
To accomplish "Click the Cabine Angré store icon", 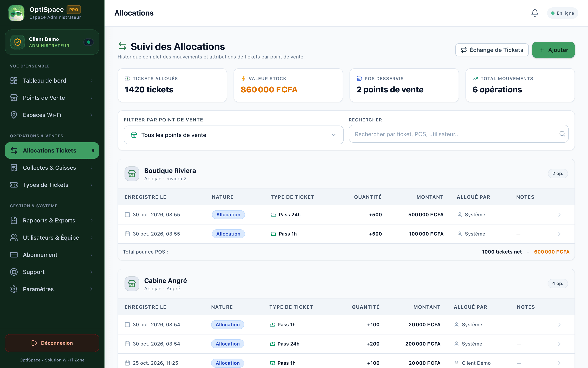I will click(x=132, y=284).
